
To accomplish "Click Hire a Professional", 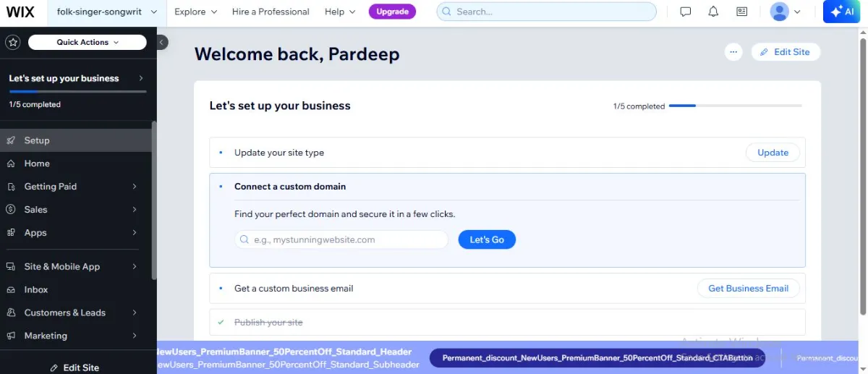I will coord(271,12).
